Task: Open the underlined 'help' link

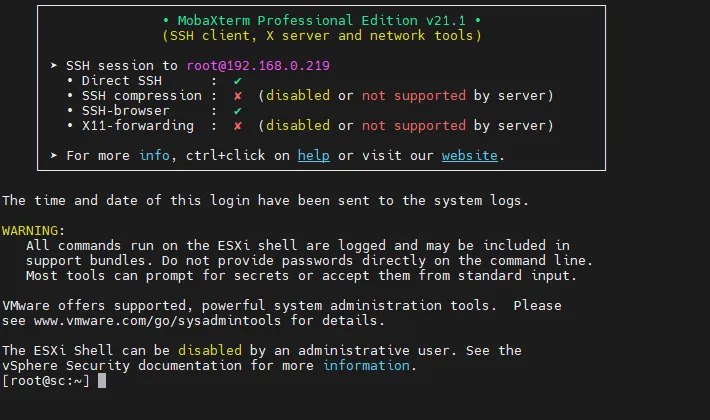Action: tap(313, 156)
